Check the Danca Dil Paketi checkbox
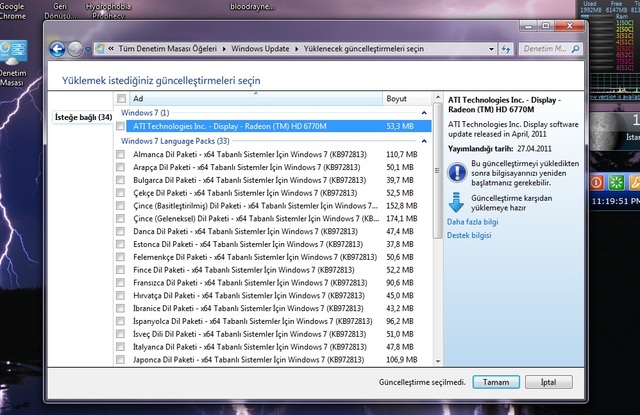 120,231
